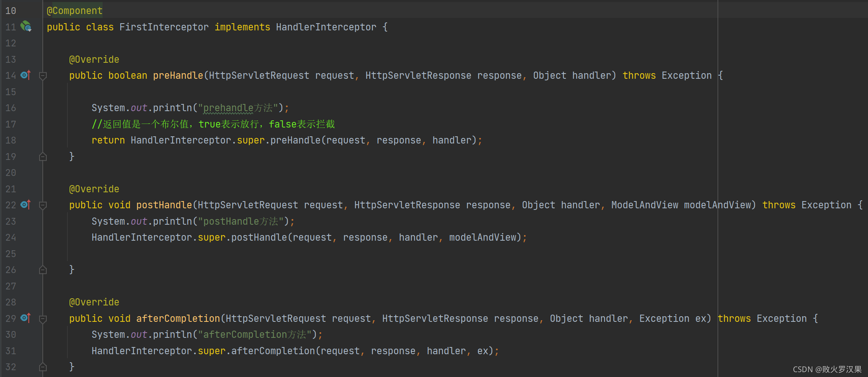Click the override gutter icon on line 22
868x377 pixels.
(26, 204)
